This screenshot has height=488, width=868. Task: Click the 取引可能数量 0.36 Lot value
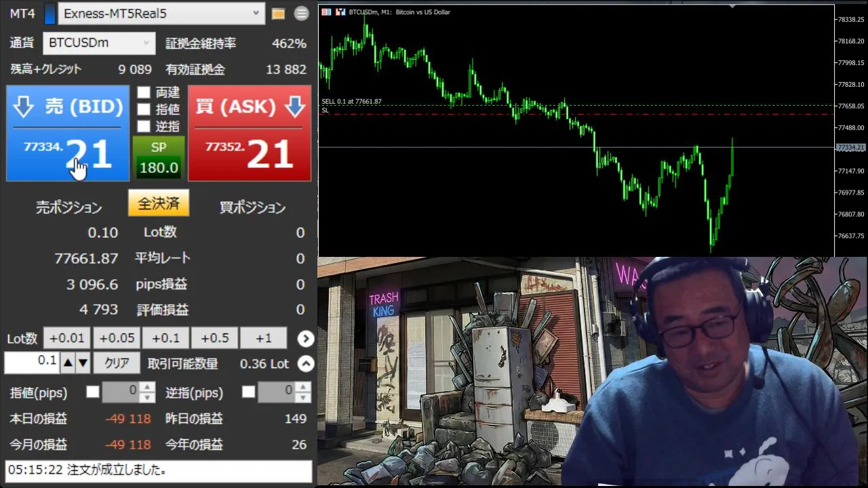pos(264,364)
